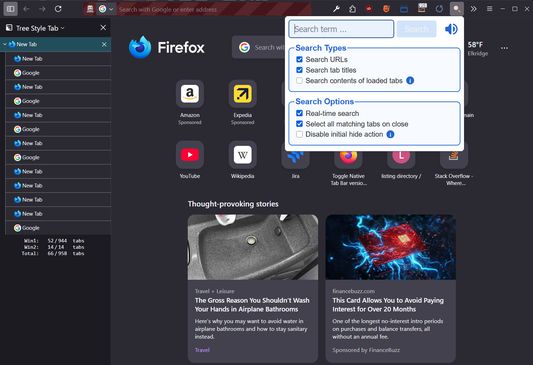Toggle the highlighted magnifier tab-search extension button
533x365 pixels.
coord(457,9)
